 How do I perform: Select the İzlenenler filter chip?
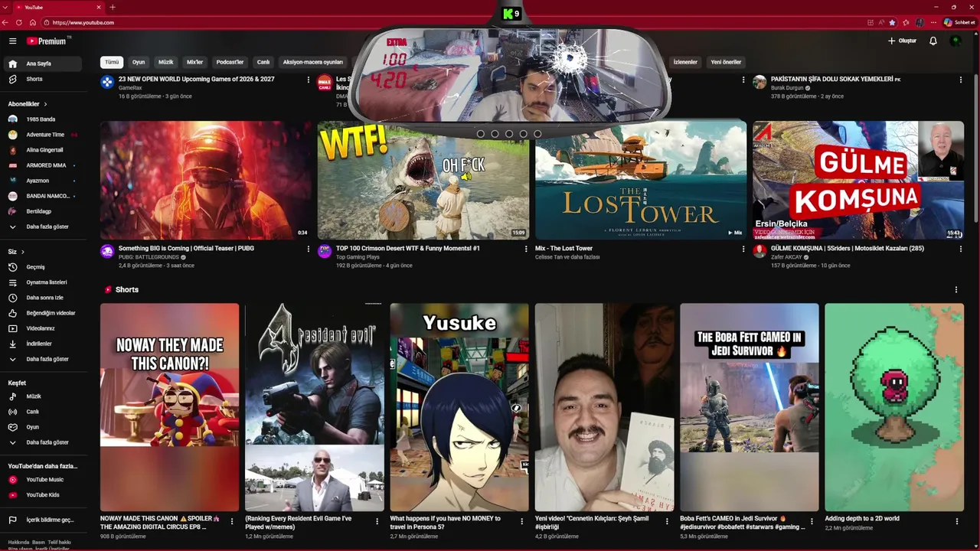point(685,62)
